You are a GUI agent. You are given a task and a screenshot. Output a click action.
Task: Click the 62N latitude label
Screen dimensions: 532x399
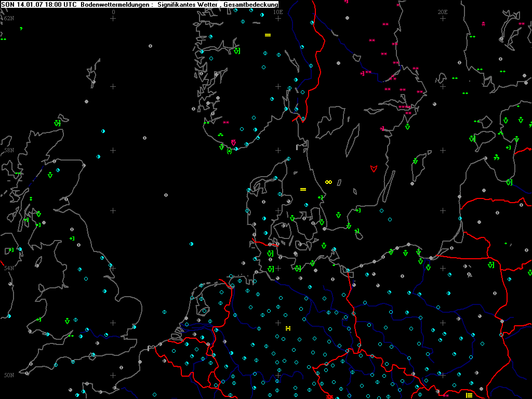point(8,18)
